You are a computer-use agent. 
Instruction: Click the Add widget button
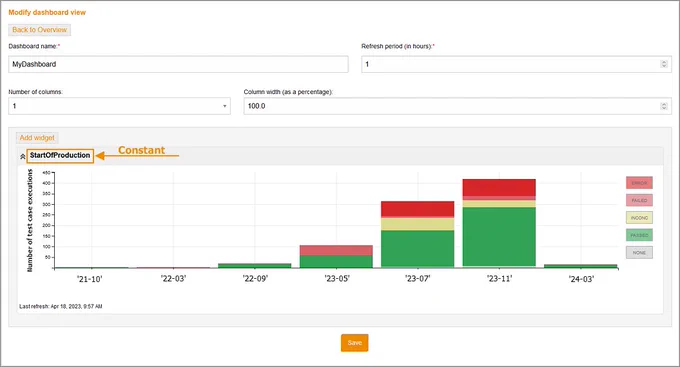(x=37, y=138)
